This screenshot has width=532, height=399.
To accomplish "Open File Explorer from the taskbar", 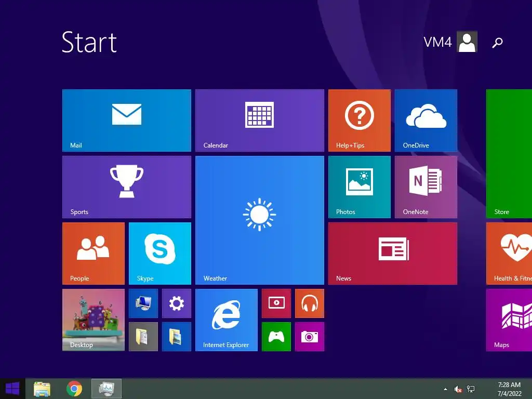I will (42, 389).
